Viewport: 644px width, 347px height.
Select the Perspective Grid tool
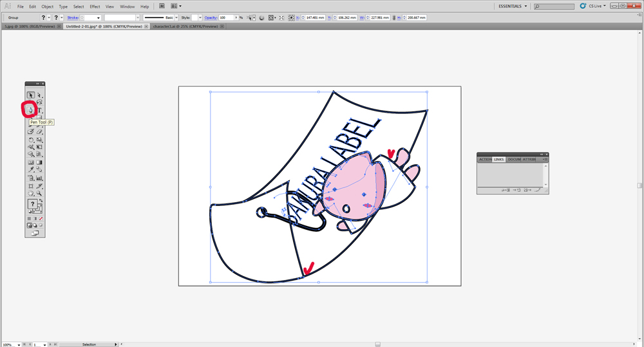point(39,155)
